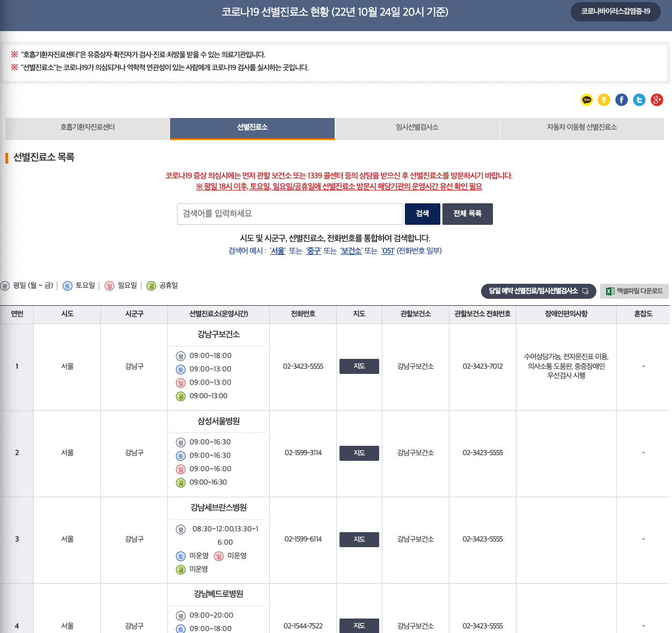Click search example link '보건소'
Screen dimensions: 672x633
click(x=351, y=251)
